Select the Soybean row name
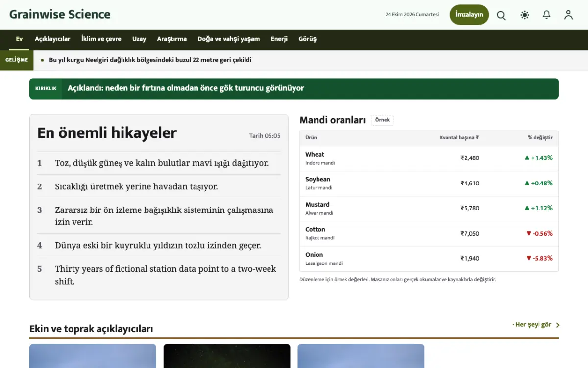This screenshot has height=368, width=588. (318, 179)
